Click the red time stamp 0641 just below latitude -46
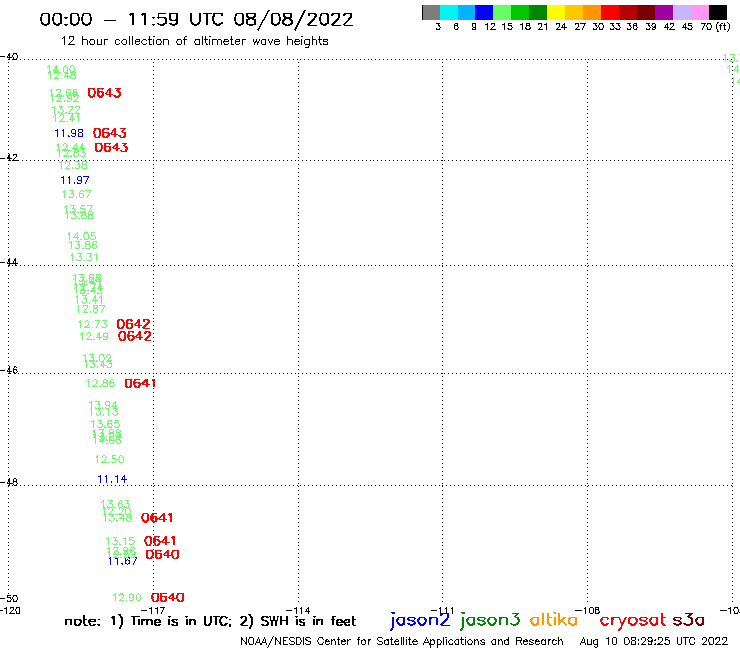 tap(140, 383)
